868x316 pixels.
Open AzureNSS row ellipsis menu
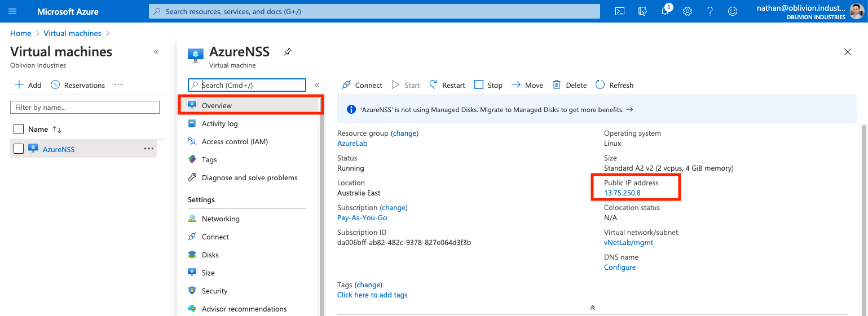tap(148, 149)
